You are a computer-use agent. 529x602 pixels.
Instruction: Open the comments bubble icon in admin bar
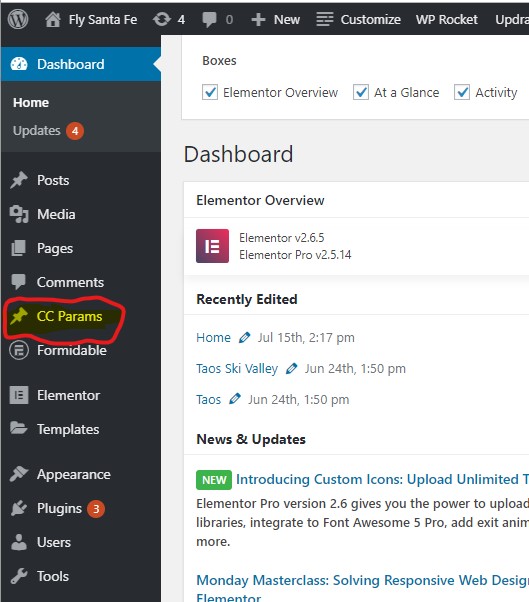(209, 20)
